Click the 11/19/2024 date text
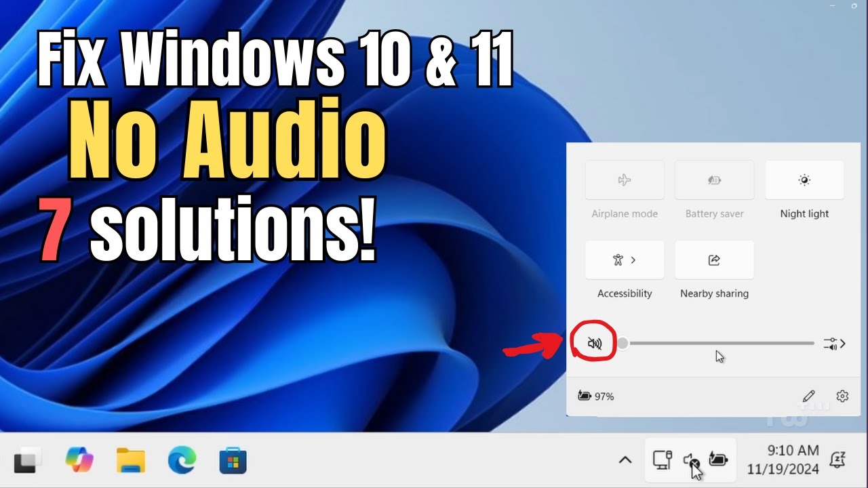The image size is (868, 488). 783,469
